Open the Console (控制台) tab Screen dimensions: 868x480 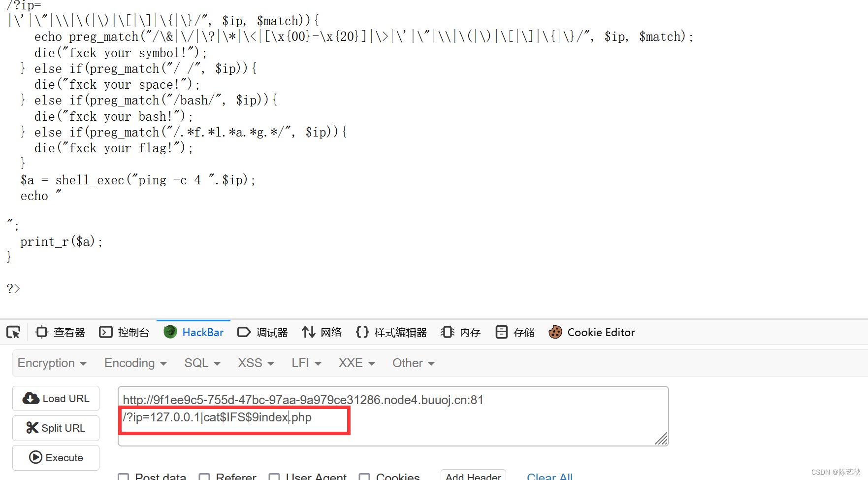[124, 332]
